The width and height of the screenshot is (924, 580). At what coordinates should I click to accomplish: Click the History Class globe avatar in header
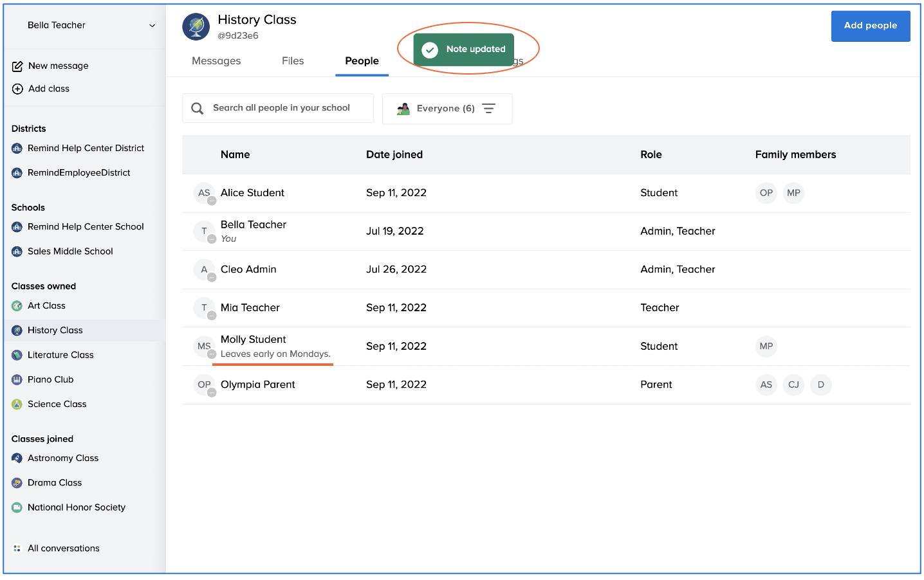pyautogui.click(x=196, y=27)
